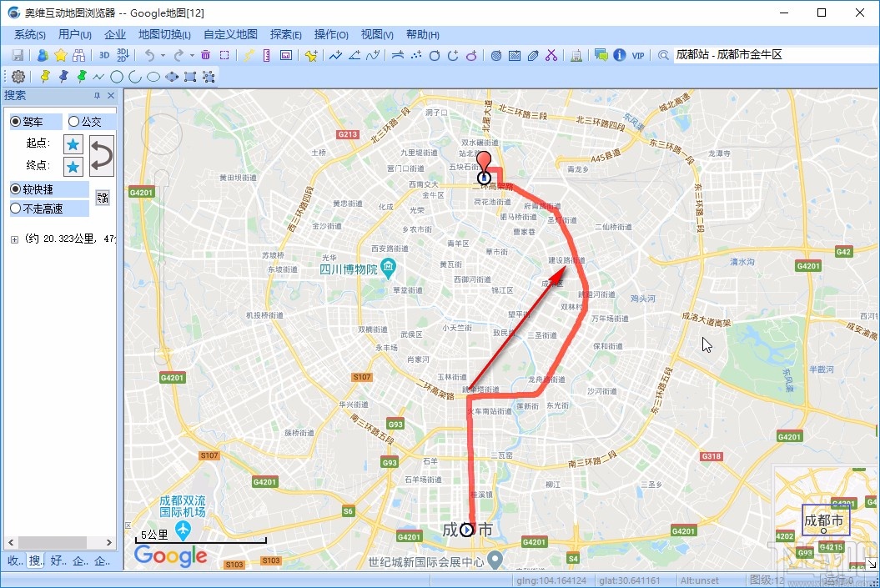The width and height of the screenshot is (880, 588).
Task: Click the map compass pan control
Action: [162, 134]
